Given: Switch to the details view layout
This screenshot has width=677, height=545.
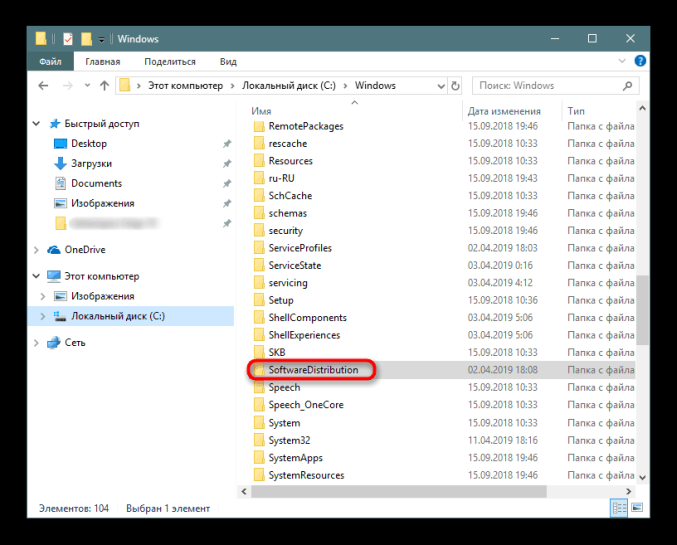Looking at the screenshot, I should tap(619, 508).
